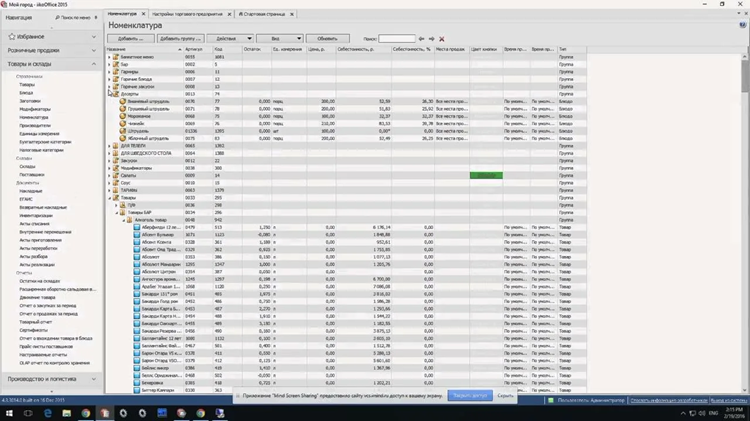Click the search next arrow icon
Screen dimensions: 750x421
(431, 38)
